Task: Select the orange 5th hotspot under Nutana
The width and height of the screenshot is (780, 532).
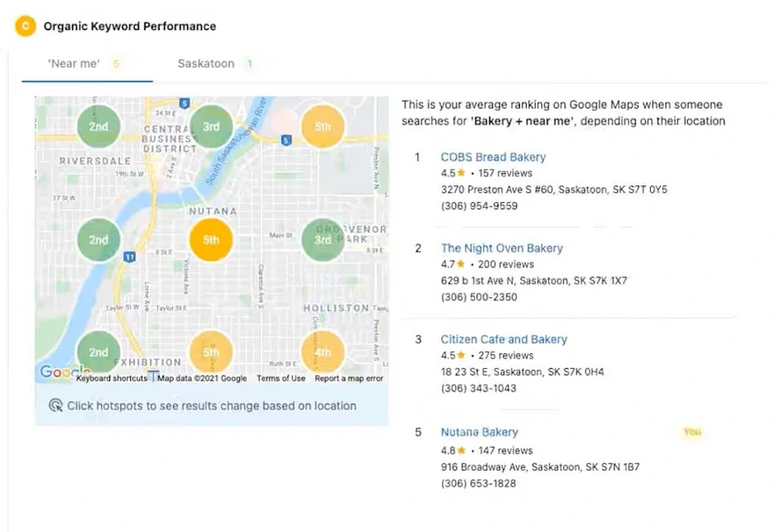Action: pos(211,240)
